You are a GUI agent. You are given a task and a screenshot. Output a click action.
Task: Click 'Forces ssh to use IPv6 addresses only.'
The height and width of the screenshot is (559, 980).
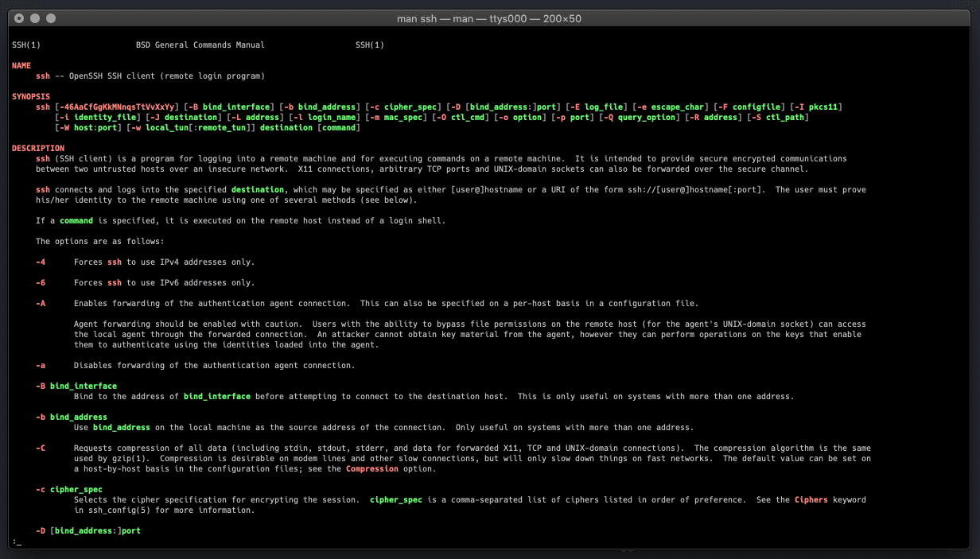pyautogui.click(x=165, y=282)
